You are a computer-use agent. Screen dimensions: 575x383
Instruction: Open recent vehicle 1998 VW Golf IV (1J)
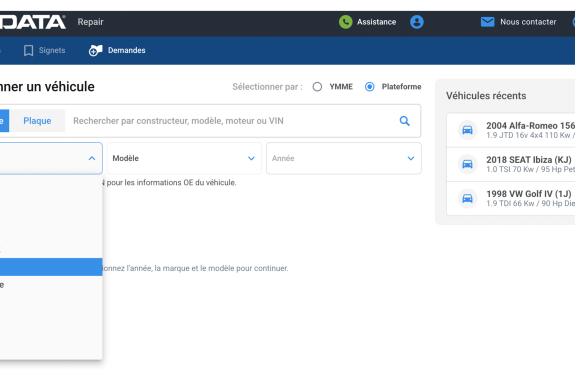tap(510, 198)
